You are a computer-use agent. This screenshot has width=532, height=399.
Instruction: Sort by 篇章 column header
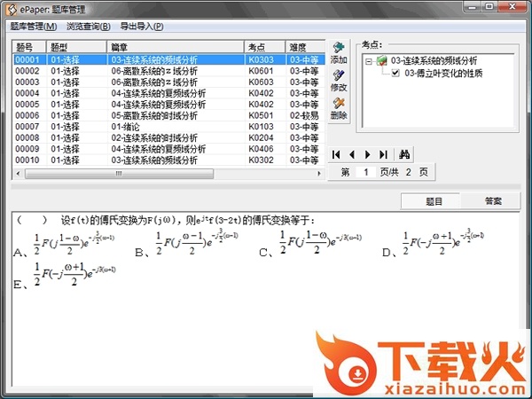click(176, 47)
